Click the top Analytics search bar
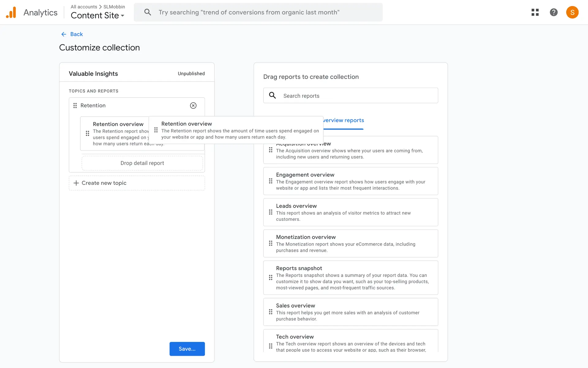This screenshot has width=588, height=368. (x=258, y=12)
